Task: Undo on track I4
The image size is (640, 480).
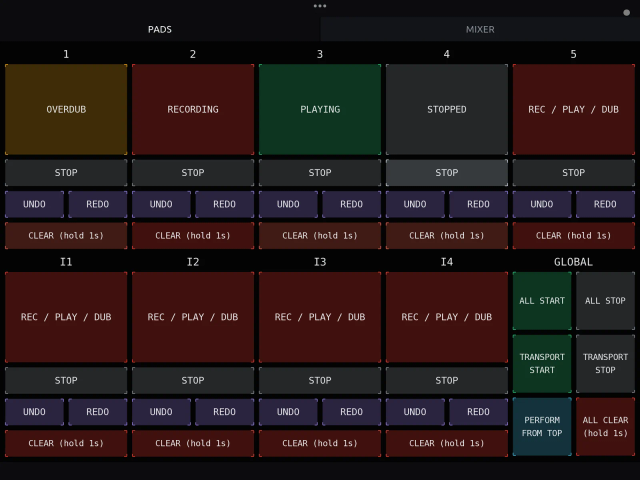Action: (415, 412)
